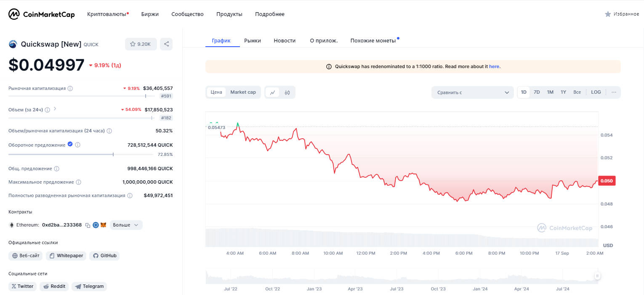This screenshot has height=295, width=644.
Task: Select the Все time range
Action: pos(577,92)
